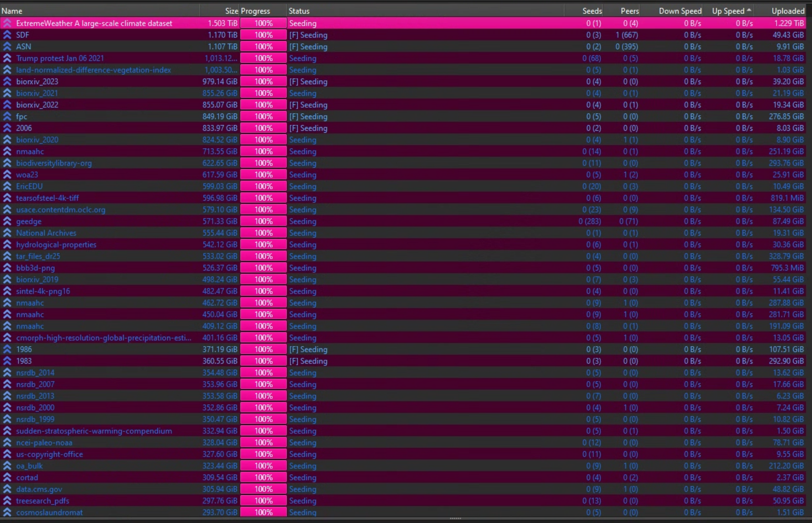Click status icon beside us-copyright-office
The height and width of the screenshot is (523, 812).
coord(7,454)
